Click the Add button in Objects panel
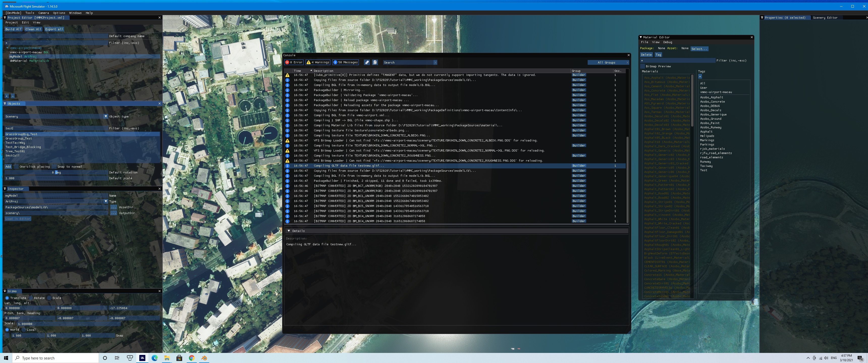868x363 pixels. point(8,167)
